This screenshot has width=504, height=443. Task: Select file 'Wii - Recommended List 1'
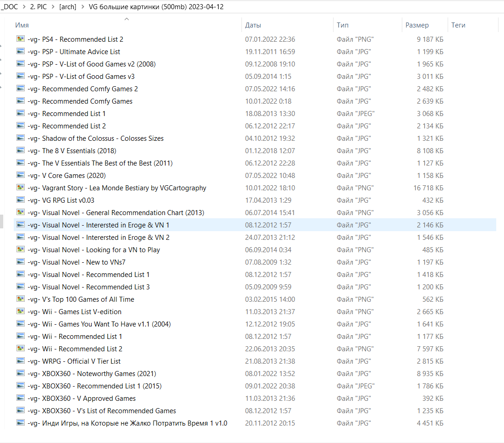[75, 337]
